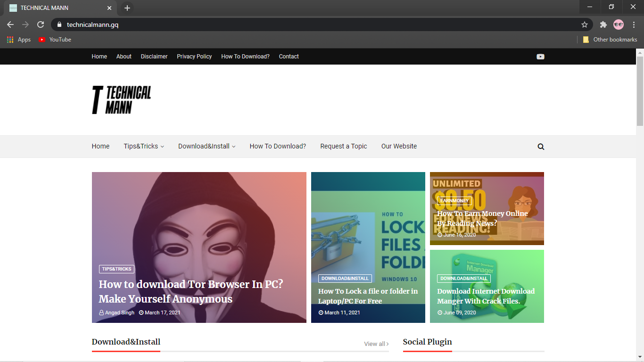Screen dimensions: 644x362
Task: Open About page link
Action: 124,57
